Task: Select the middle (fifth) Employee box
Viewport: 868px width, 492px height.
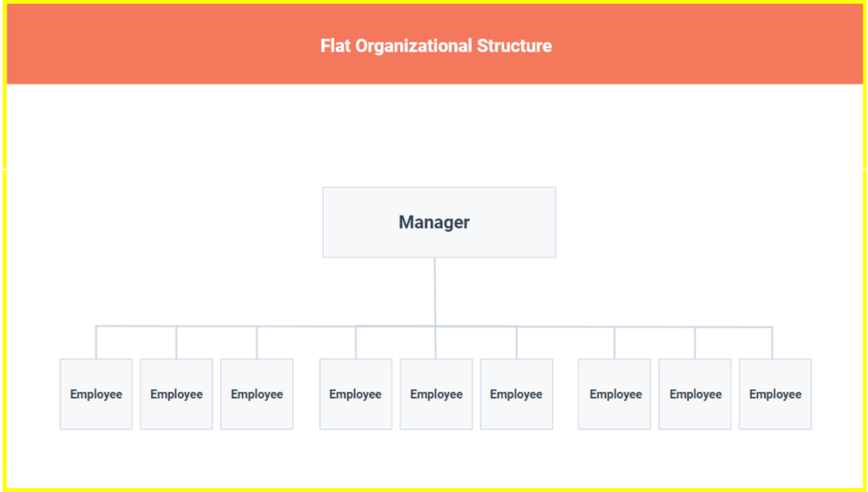Action: (436, 394)
